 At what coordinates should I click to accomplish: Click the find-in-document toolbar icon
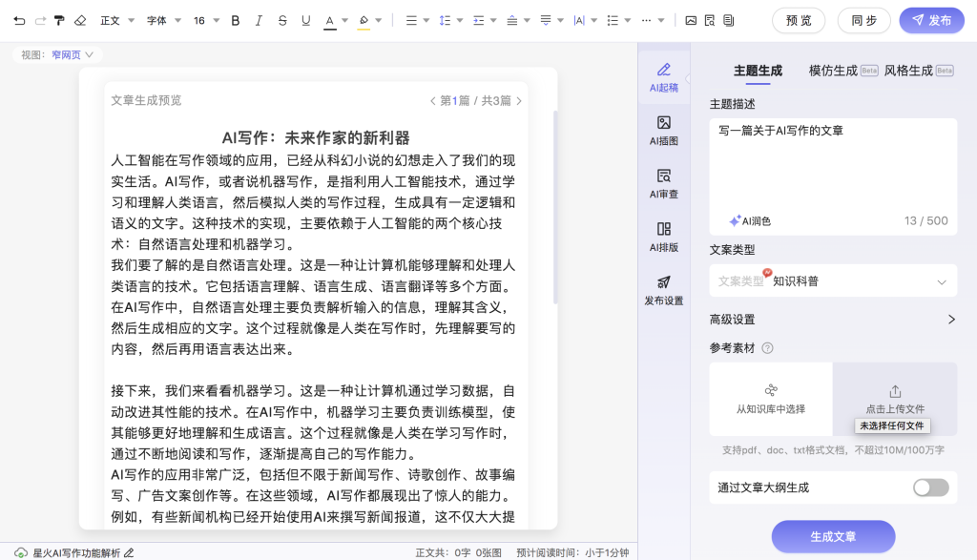click(710, 21)
